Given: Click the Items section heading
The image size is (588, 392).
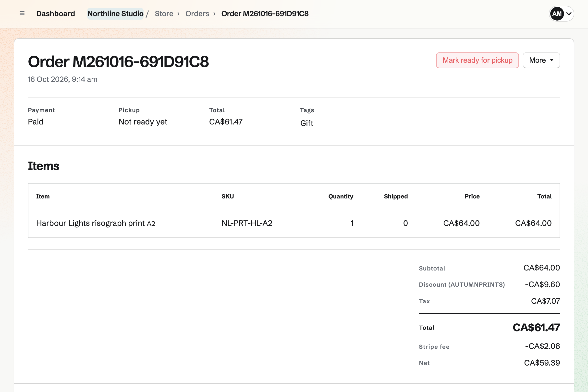Looking at the screenshot, I should (x=44, y=166).
